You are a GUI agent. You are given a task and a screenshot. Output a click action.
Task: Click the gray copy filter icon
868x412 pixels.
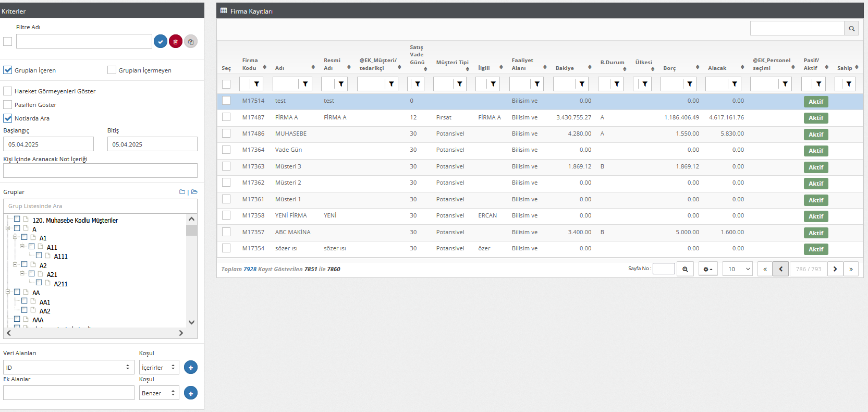[191, 41]
